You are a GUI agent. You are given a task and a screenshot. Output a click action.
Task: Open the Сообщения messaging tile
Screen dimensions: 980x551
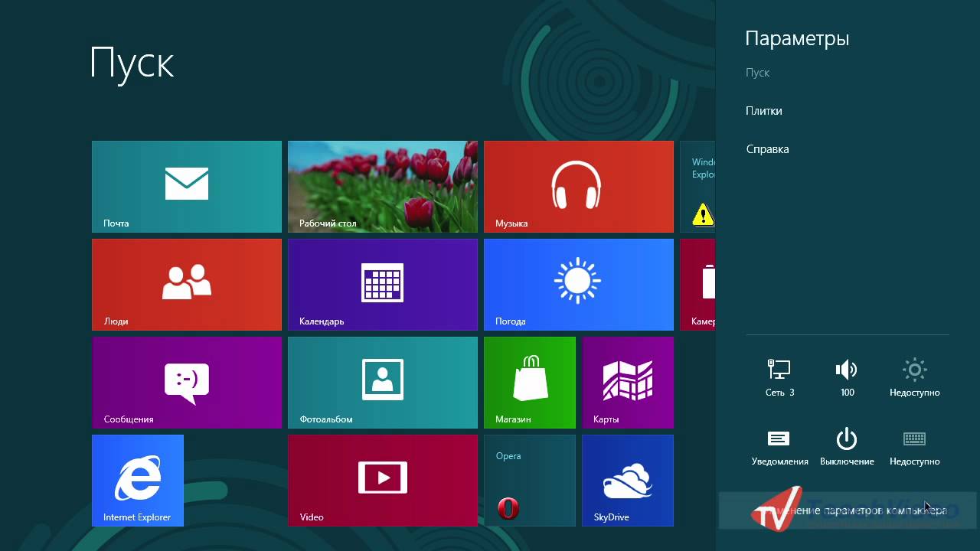[x=187, y=383]
